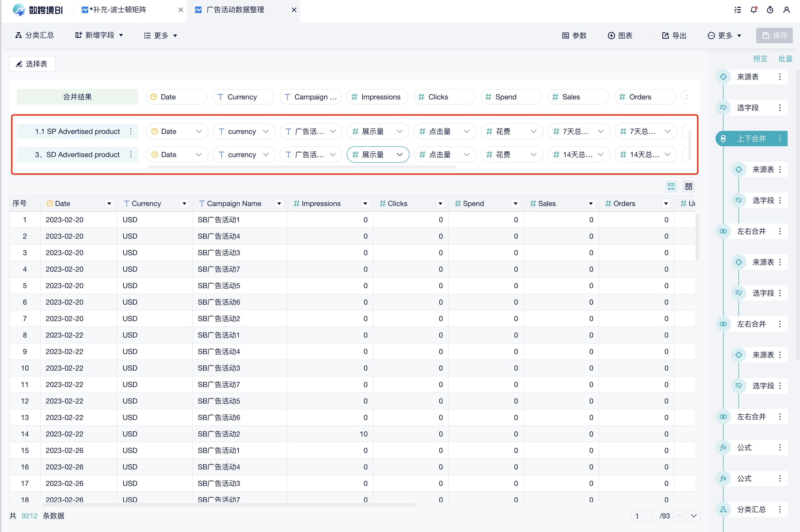Open the right-side 更多 dropdown
This screenshot has height=532, width=800.
(724, 35)
